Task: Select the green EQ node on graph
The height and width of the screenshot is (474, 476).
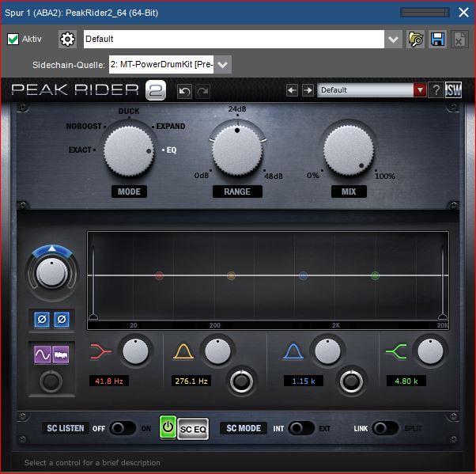Action: click(375, 275)
